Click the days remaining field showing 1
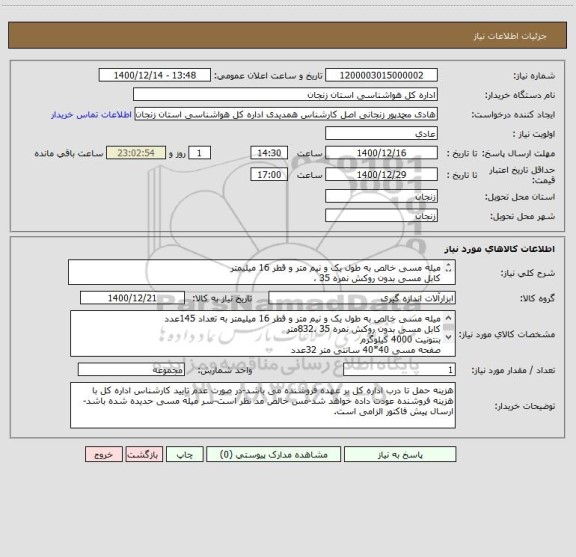576x557 pixels. (x=199, y=153)
